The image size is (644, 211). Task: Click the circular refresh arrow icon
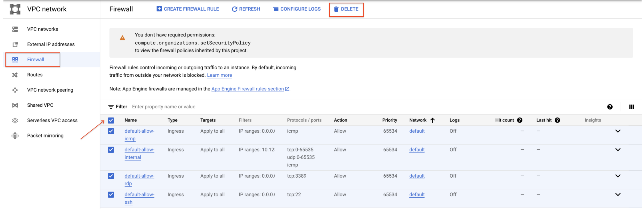235,9
